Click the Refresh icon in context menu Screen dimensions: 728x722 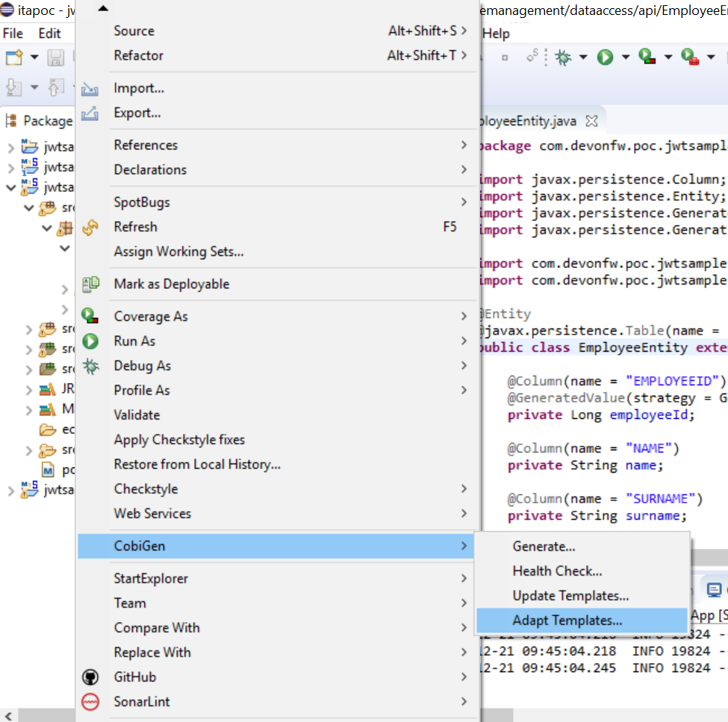[90, 227]
